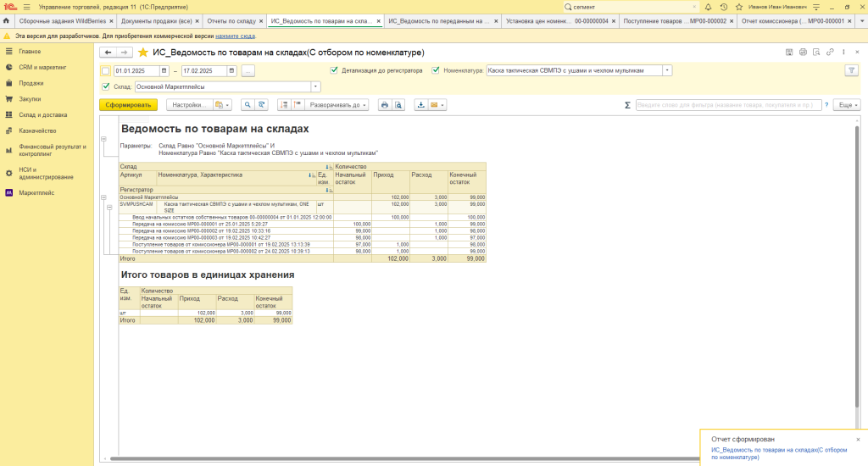This screenshot has height=466, width=868.
Task: Go forward with the right arrow button
Action: 124,53
